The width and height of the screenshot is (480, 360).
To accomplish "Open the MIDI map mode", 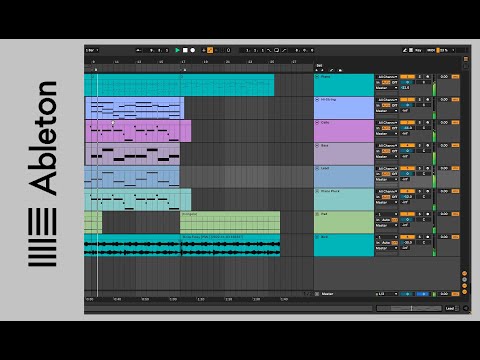I will (431, 50).
